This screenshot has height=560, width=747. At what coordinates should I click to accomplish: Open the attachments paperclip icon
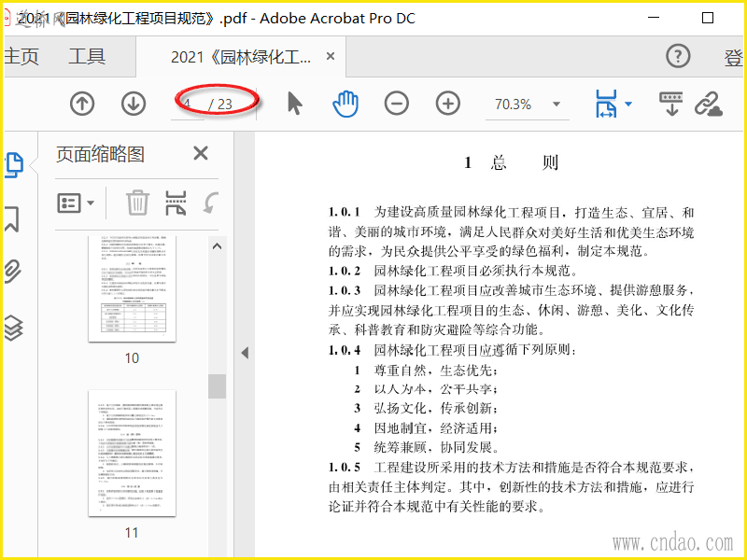12,272
